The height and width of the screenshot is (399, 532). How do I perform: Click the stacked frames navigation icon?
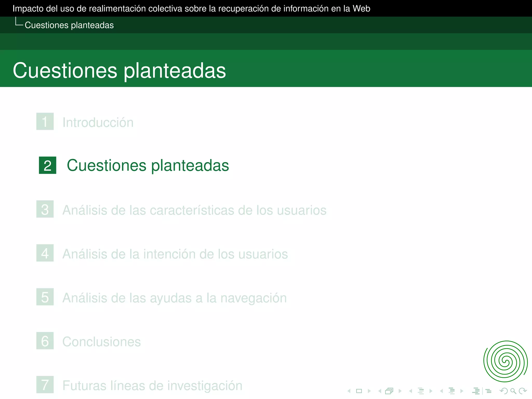[x=389, y=391]
